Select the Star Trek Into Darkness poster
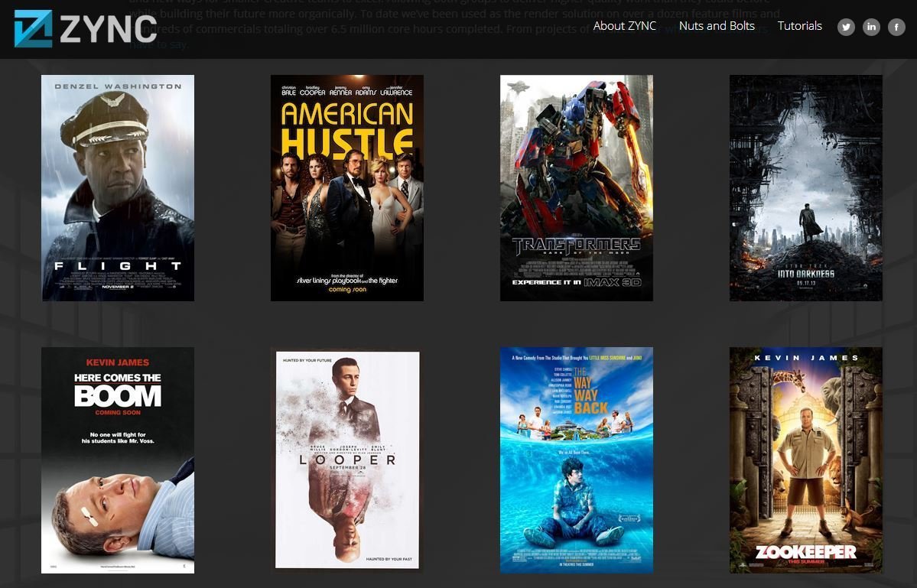Screen dimensions: 917x588 coord(805,187)
